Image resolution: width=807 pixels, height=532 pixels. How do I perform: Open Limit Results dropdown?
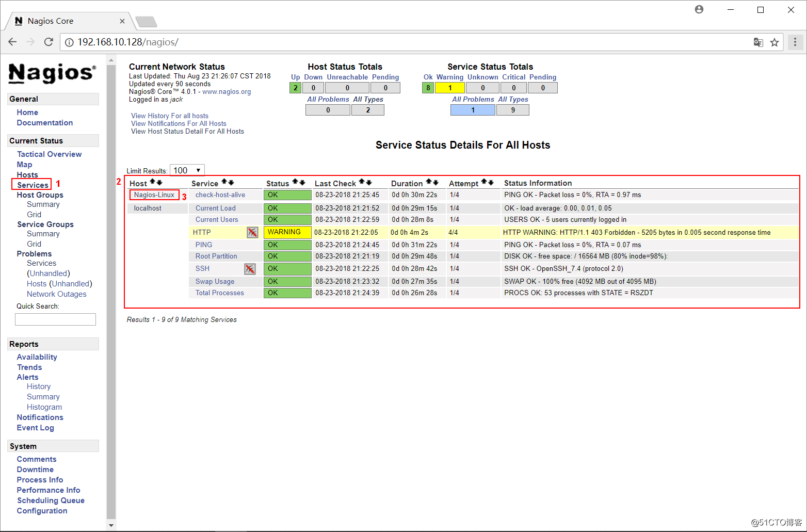pos(187,170)
